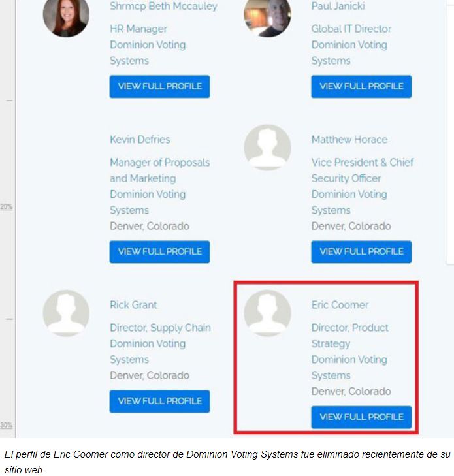Open Matthew Horace's View Full Profile button
454x476 pixels.
(361, 251)
